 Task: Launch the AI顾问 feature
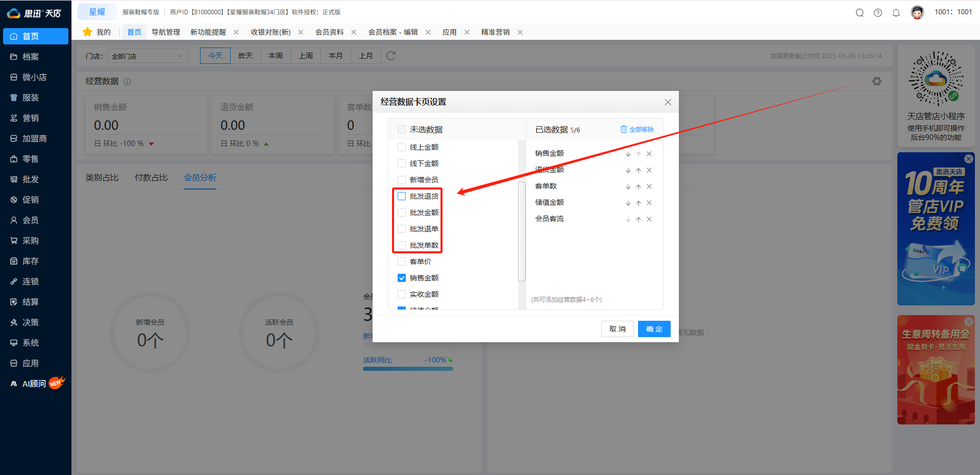coord(32,383)
